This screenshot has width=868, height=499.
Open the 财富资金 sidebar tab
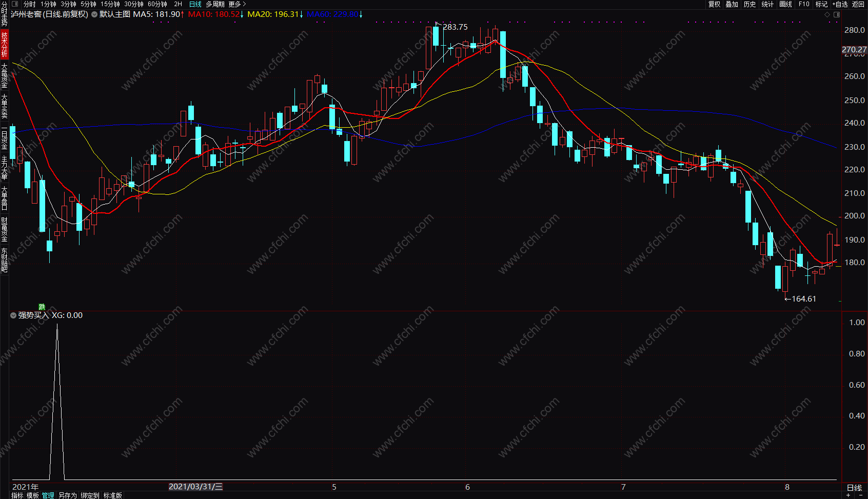coord(4,229)
